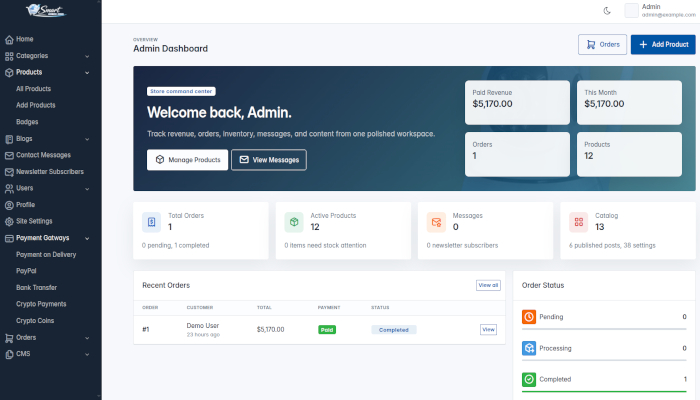The width and height of the screenshot is (700, 400).
Task: Click the Admin avatar in the header
Action: [x=631, y=11]
